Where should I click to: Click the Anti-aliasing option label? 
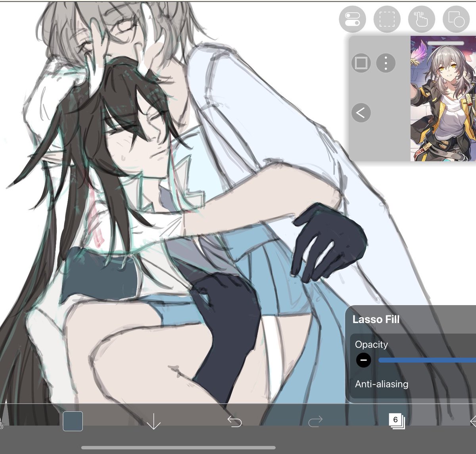pyautogui.click(x=382, y=384)
